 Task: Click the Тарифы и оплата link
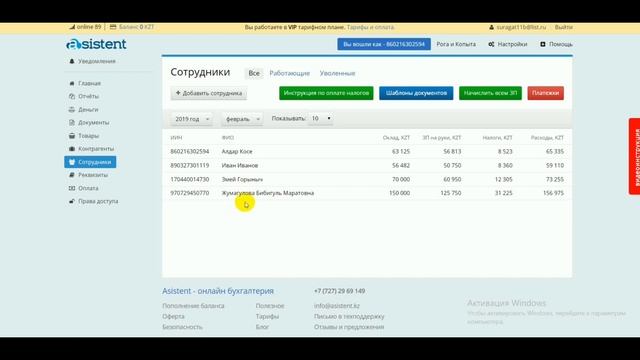click(x=370, y=27)
